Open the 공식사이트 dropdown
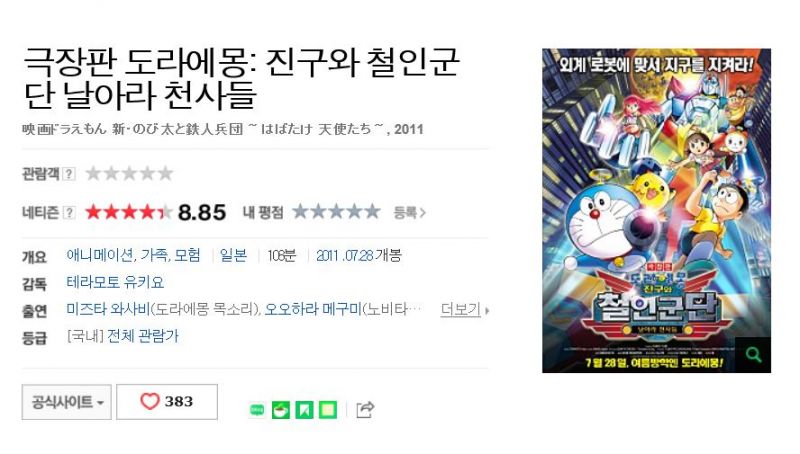The width and height of the screenshot is (800, 454). (66, 402)
